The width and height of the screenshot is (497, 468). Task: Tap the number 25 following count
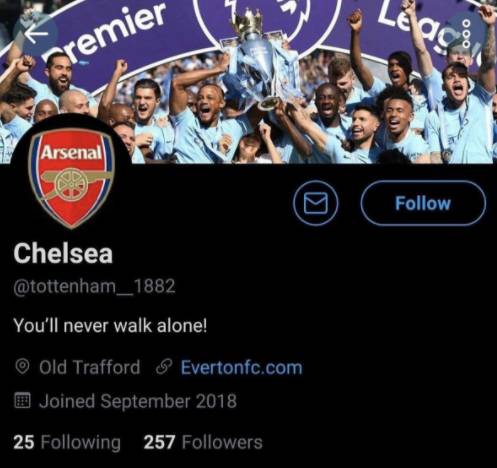tap(24, 442)
